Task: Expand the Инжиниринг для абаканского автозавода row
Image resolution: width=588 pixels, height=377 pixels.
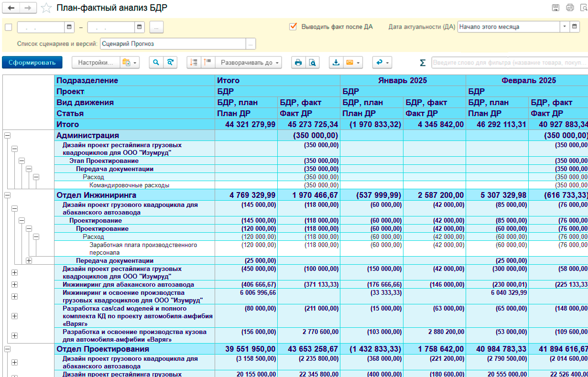Action: (x=14, y=284)
